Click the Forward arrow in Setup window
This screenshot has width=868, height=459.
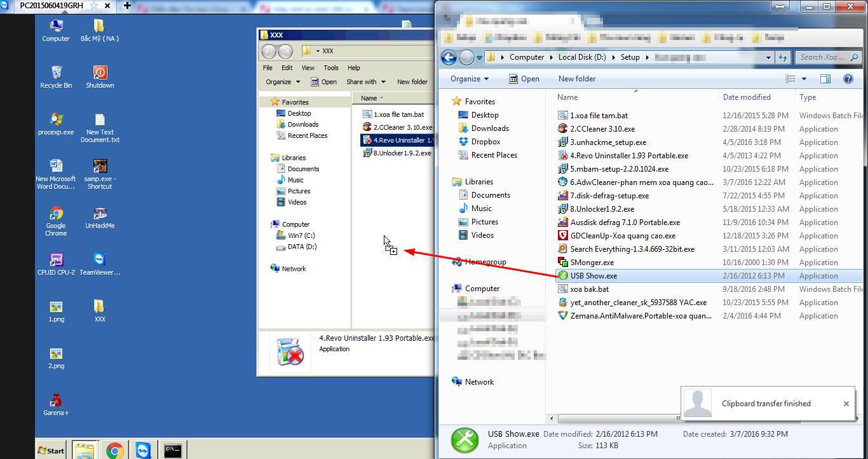(x=466, y=57)
